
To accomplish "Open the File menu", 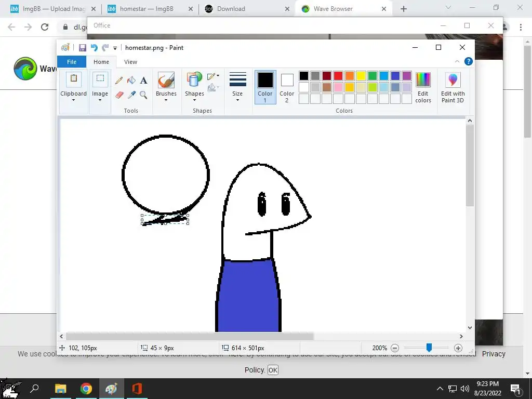I will 72,62.
